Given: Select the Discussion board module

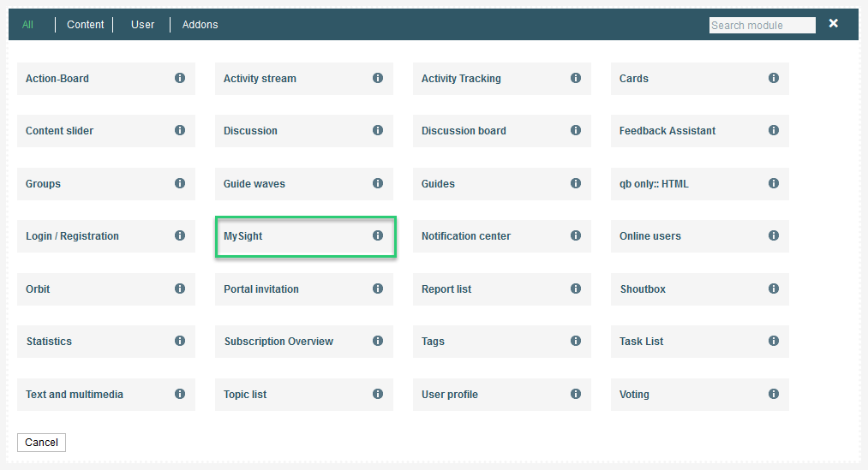Looking at the screenshot, I should tap(502, 130).
